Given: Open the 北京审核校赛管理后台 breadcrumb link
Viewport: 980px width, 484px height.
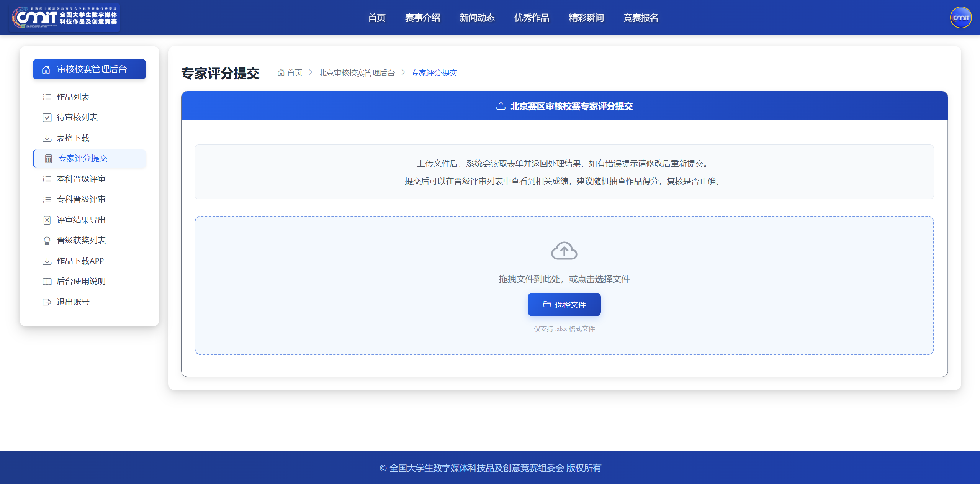Looking at the screenshot, I should [357, 73].
